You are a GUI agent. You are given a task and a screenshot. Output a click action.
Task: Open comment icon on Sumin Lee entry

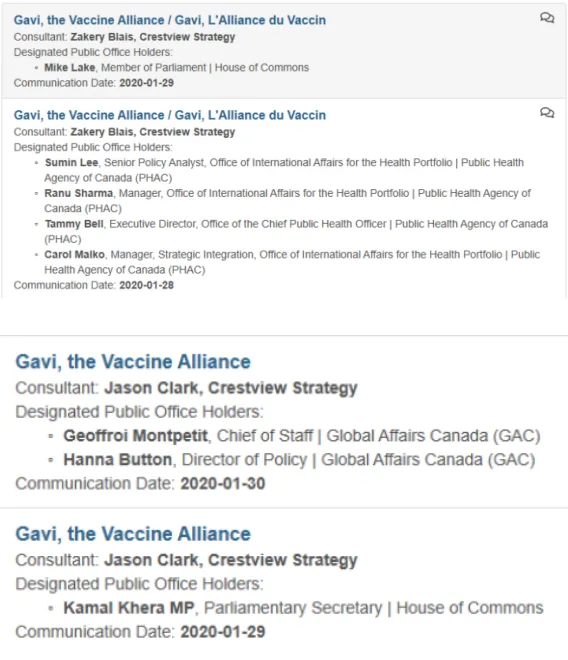coord(547,113)
